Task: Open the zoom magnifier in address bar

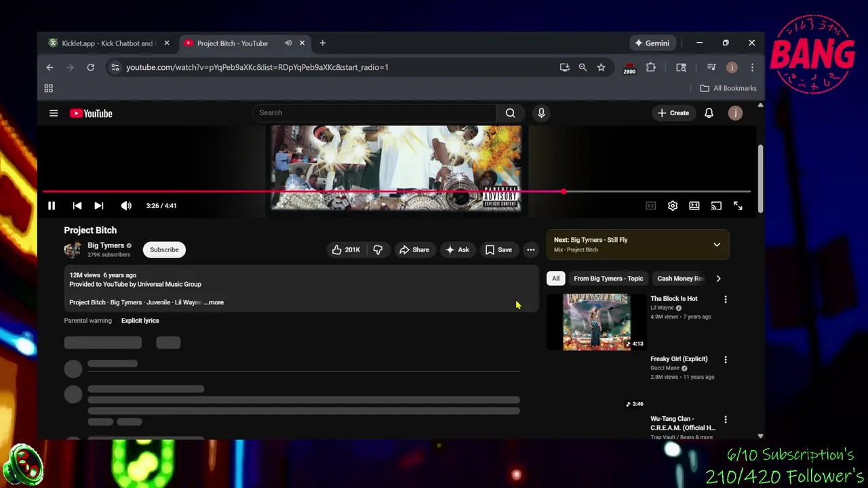Action: click(583, 67)
